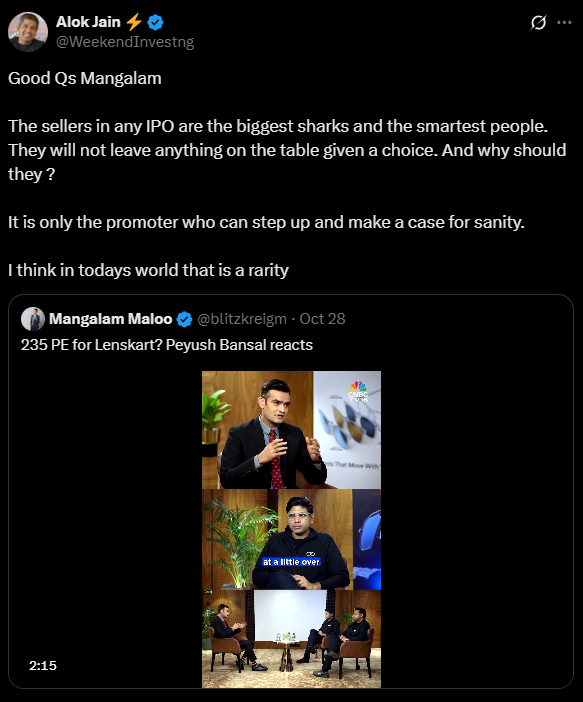Open the @blitzkreigm handle

click(242, 319)
